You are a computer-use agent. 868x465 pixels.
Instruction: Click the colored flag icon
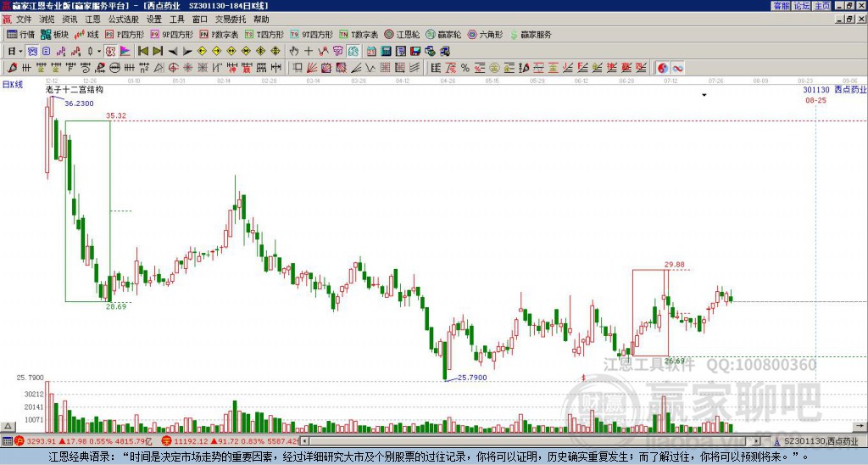(x=125, y=52)
